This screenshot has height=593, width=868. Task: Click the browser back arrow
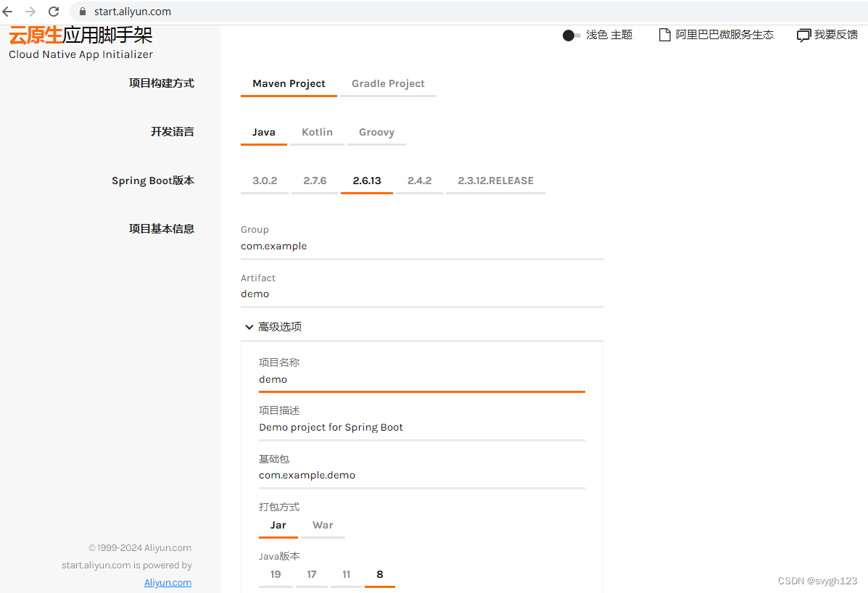(x=8, y=12)
